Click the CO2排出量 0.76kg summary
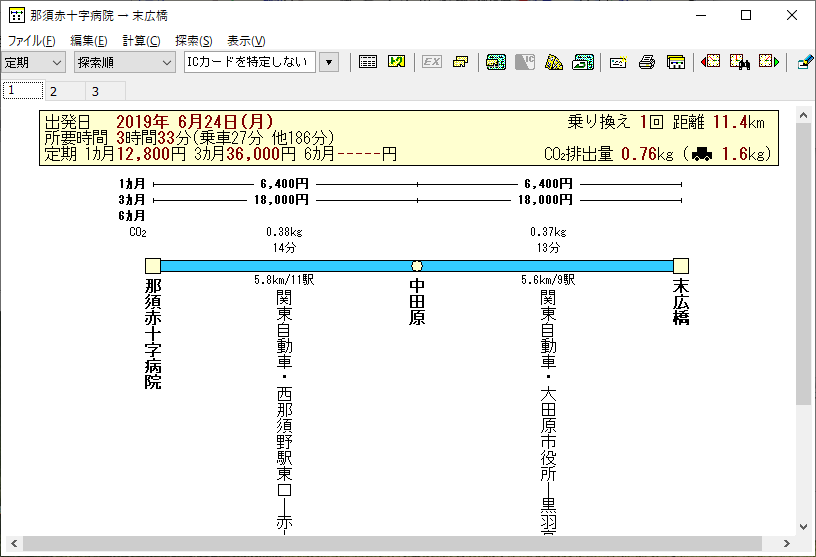The image size is (816, 557). tap(609, 154)
